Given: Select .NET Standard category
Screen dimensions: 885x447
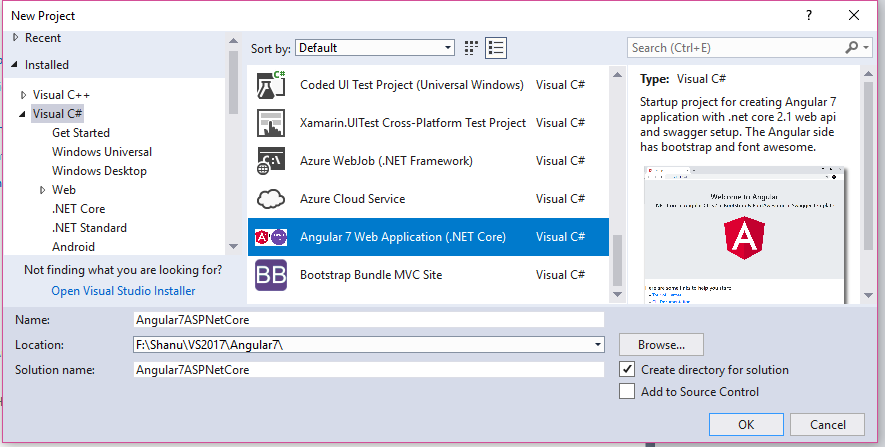Looking at the screenshot, I should (89, 228).
